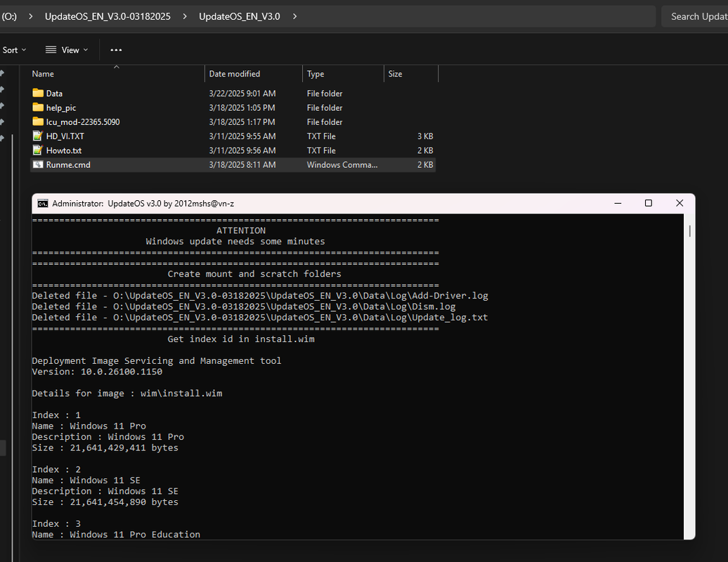Click the 3/18/2025 1:17 PM date cell
The image size is (728, 562).
242,122
